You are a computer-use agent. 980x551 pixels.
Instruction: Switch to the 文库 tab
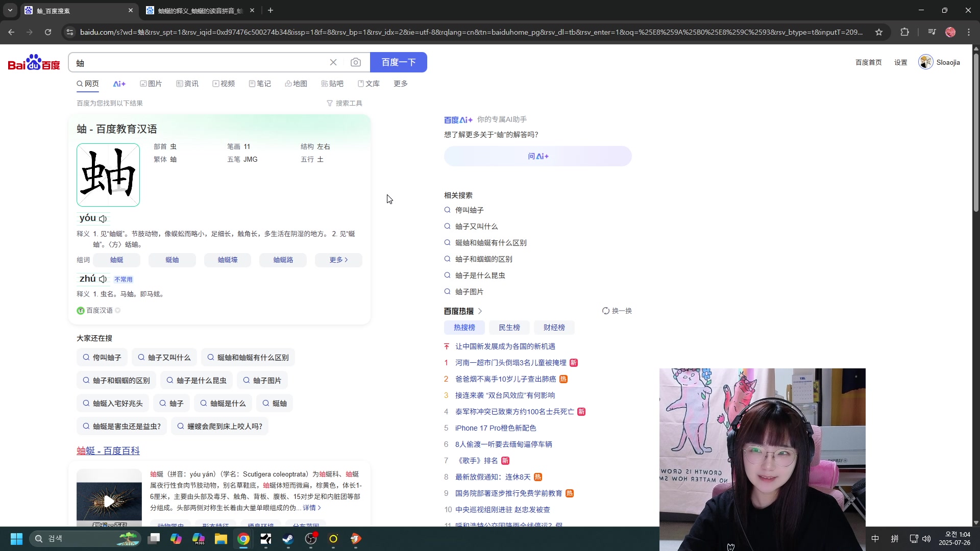click(x=369, y=84)
